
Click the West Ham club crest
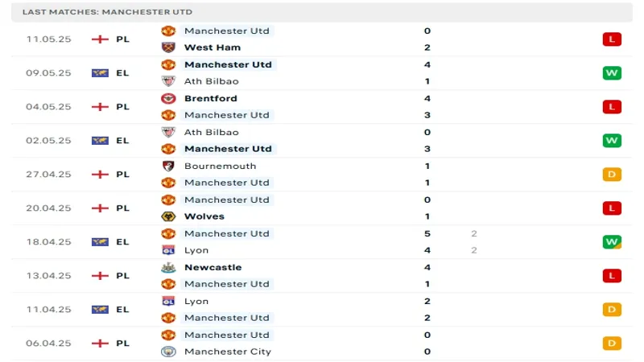168,47
